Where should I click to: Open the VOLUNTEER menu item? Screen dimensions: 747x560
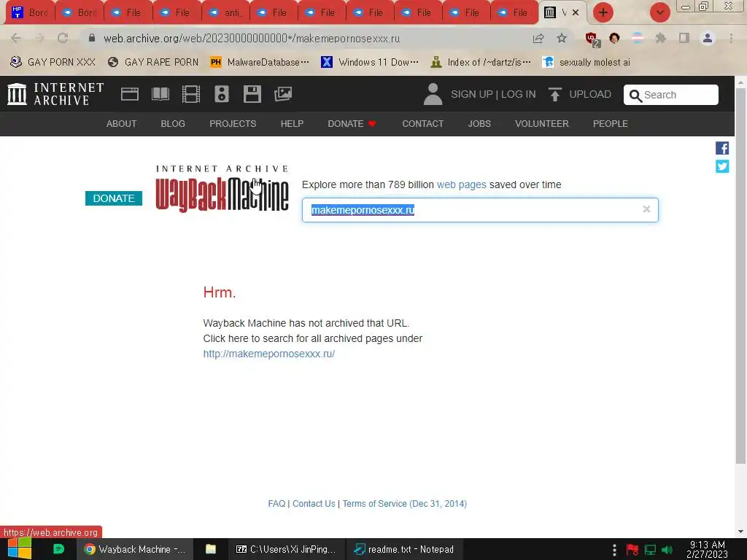pyautogui.click(x=542, y=124)
